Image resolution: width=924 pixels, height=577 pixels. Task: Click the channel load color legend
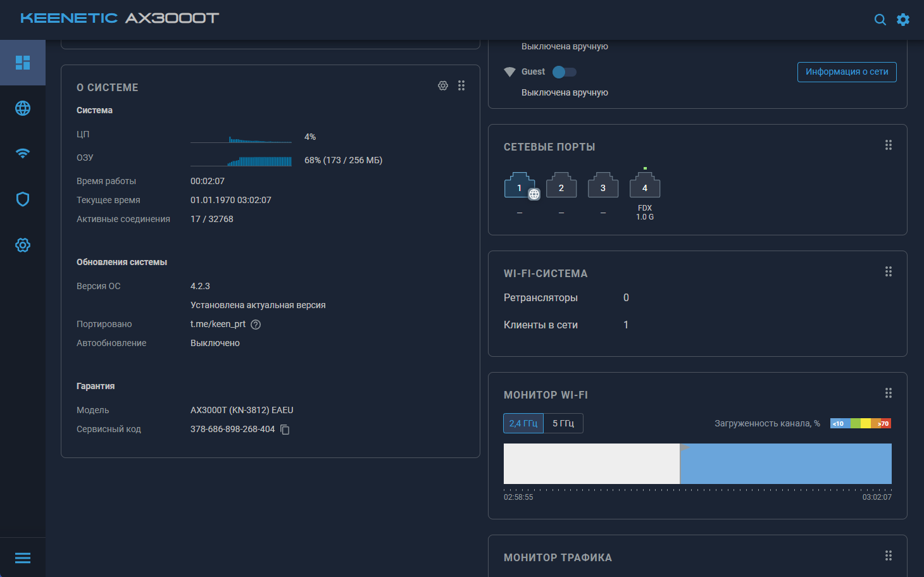click(x=861, y=424)
